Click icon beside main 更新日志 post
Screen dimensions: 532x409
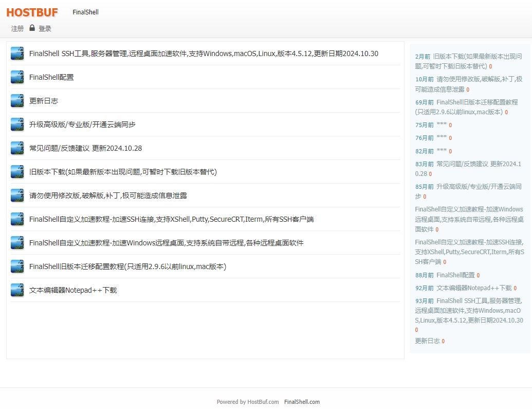[x=17, y=100]
